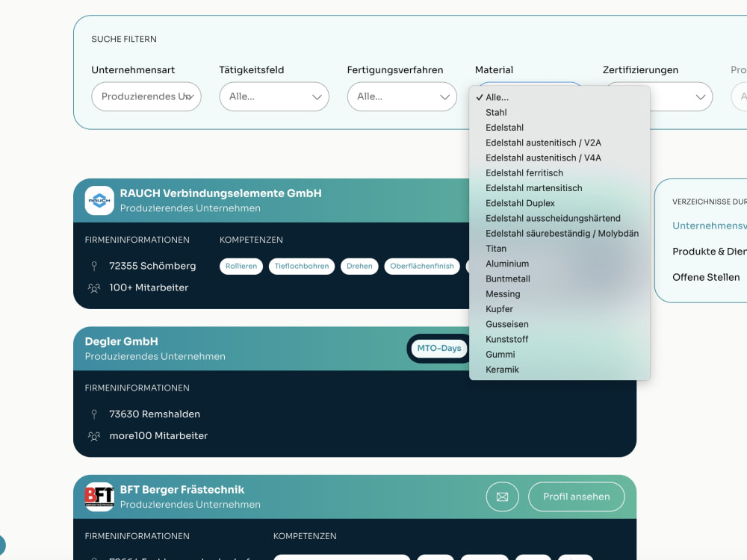Pick Edelstahl ausscheidungshärtend
Viewport: 747px width, 560px height.
point(560,218)
